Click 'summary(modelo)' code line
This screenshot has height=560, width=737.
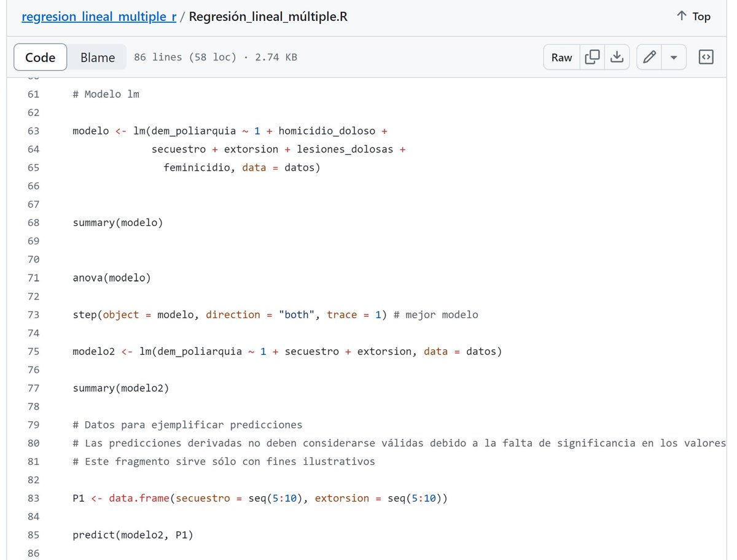[118, 222]
